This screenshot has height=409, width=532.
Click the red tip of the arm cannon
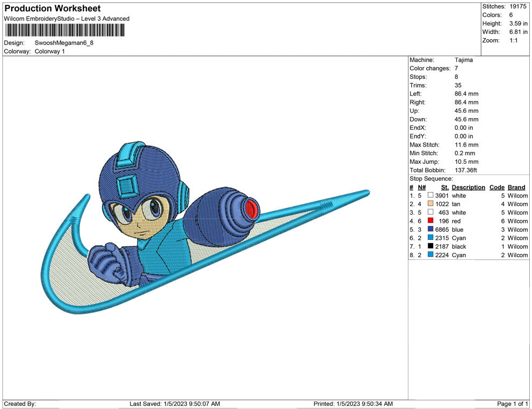(x=251, y=207)
